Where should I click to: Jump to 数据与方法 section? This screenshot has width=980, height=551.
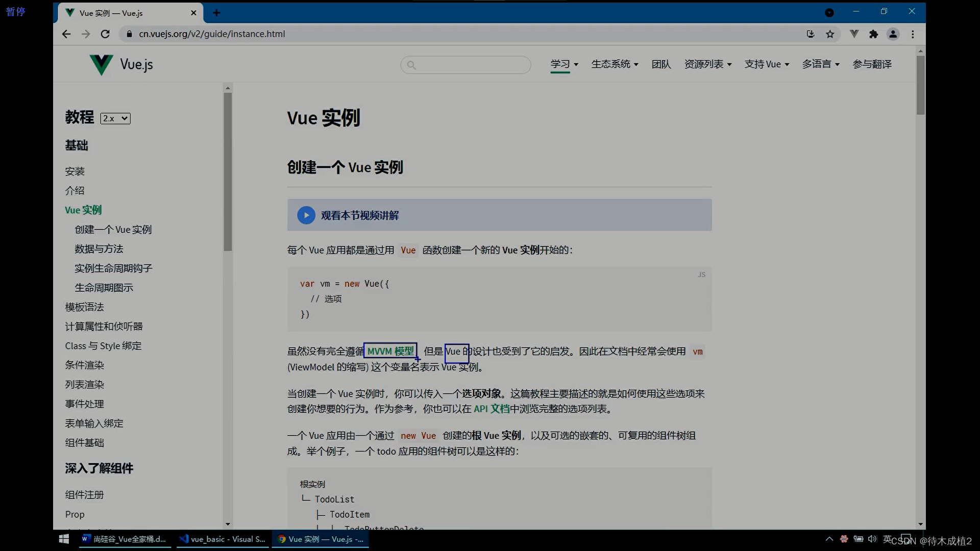pyautogui.click(x=99, y=249)
